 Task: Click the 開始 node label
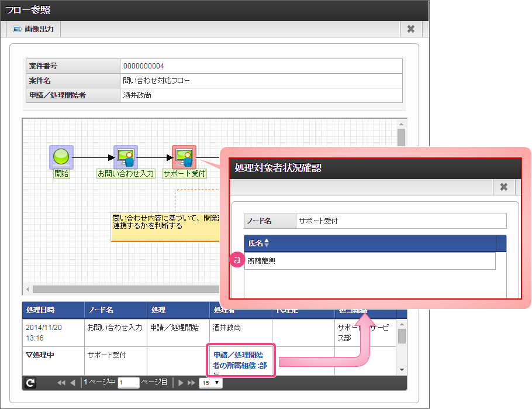click(x=61, y=174)
